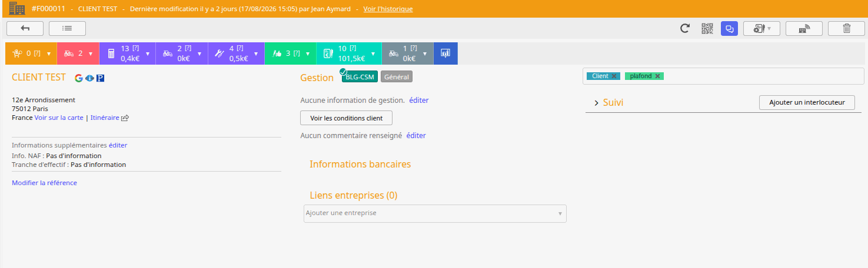
Task: Click the CLIENT TEST name heading
Action: [x=39, y=78]
